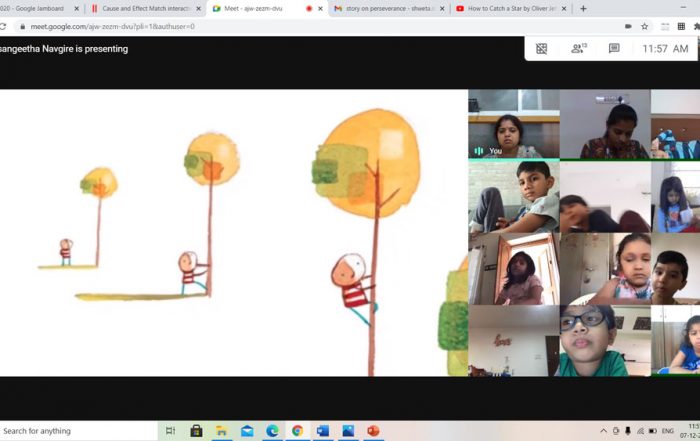Switch to the Google Jamboard tab
Image resolution: width=700 pixels, height=441 pixels.
tap(36, 8)
